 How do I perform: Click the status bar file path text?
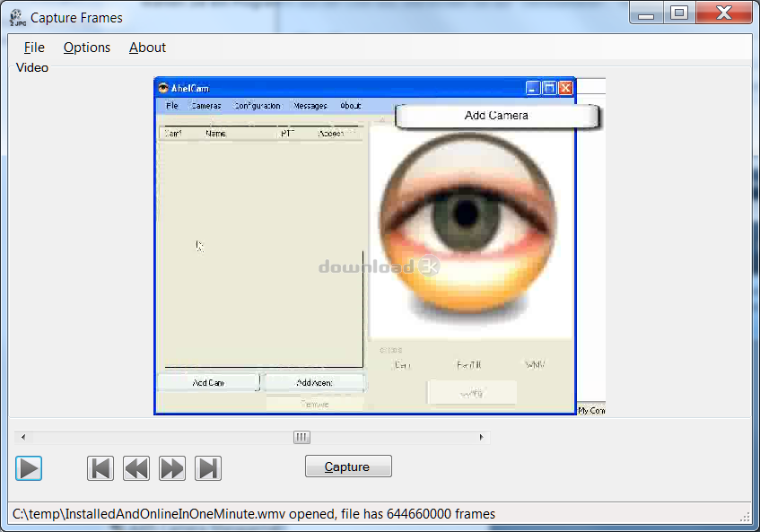point(253,514)
